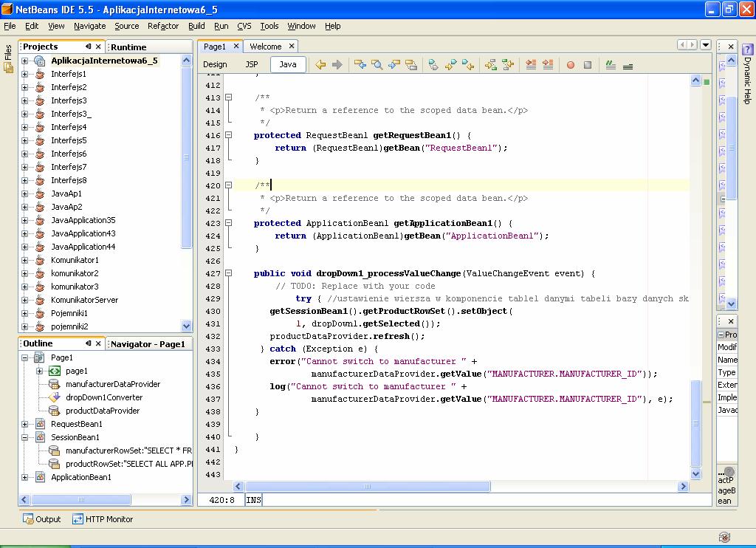Click the INS insert mode indicator

[254, 500]
